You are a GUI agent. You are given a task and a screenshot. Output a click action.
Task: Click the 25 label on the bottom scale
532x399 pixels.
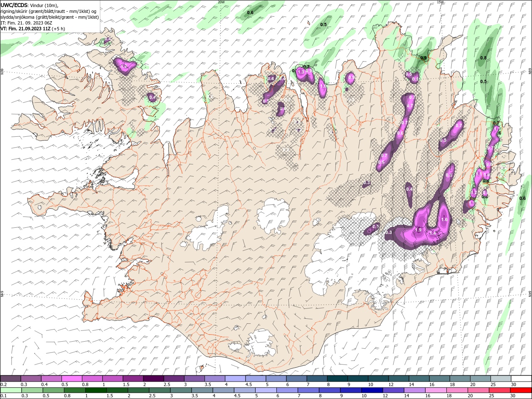[x=491, y=396]
